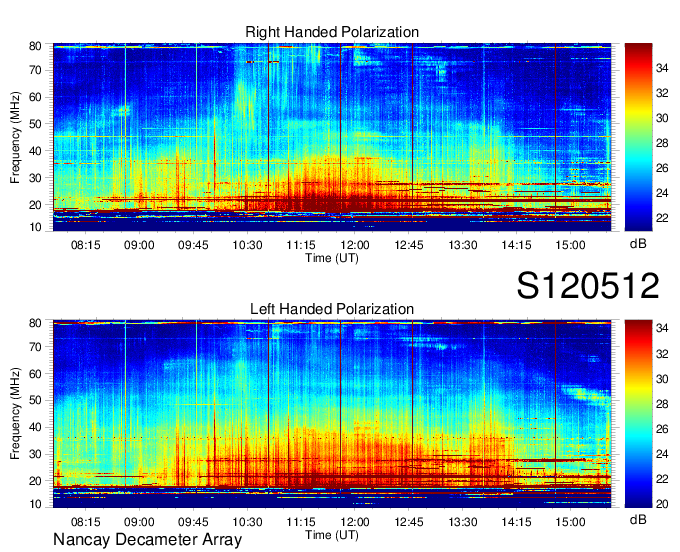
Task: Click the "Left Handed Polarization" plot title
Action: coord(332,309)
